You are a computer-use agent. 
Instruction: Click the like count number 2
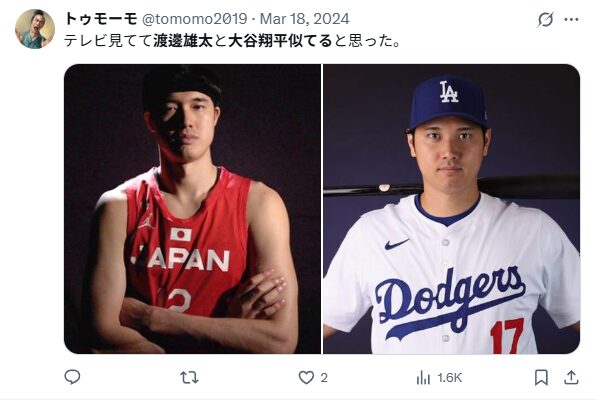324,378
